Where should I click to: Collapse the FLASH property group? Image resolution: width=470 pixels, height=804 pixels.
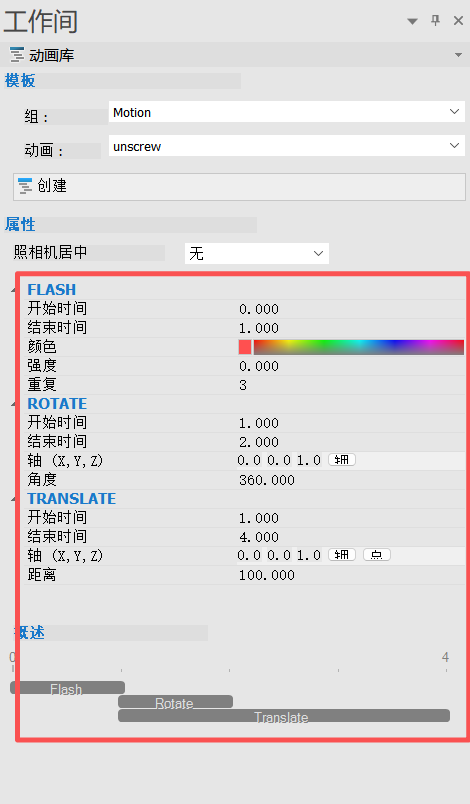(14, 291)
